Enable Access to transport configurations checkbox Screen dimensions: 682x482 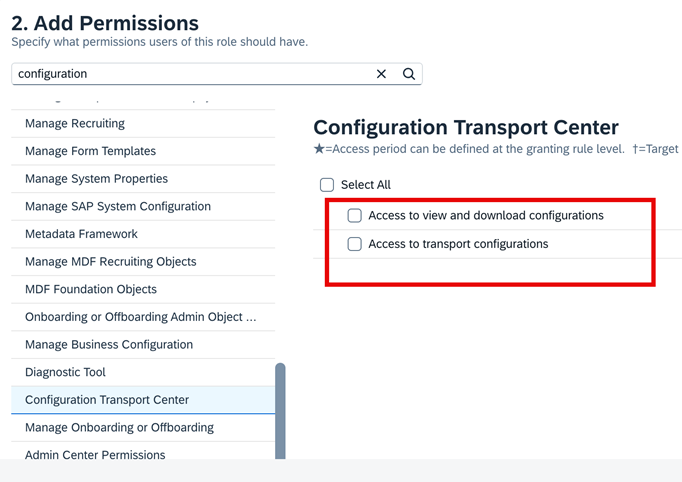(x=354, y=244)
